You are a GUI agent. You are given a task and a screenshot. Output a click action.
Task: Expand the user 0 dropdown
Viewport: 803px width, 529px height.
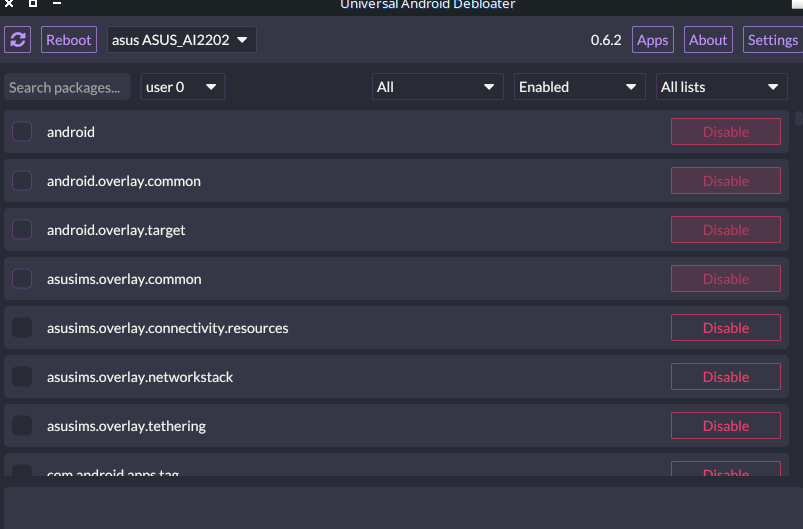183,87
